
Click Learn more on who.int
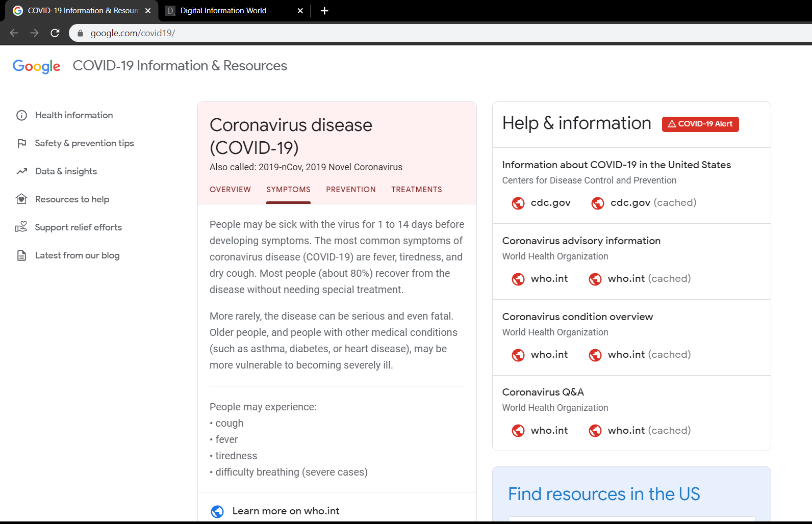[286, 511]
